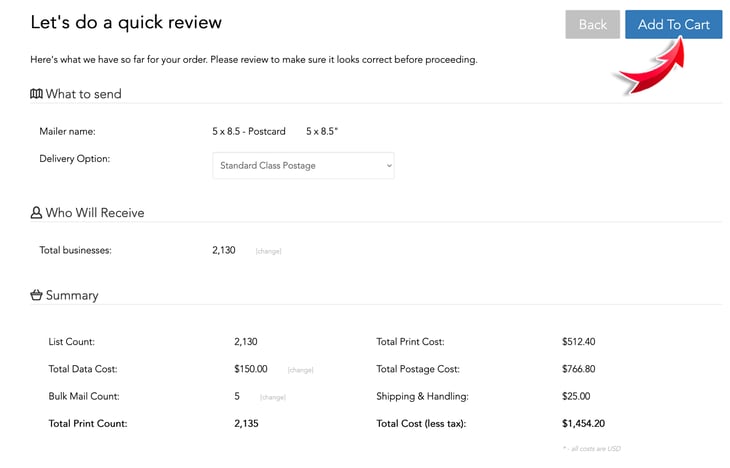Click the 5 x 8.5 - Postcard mailer name
Viewport: 730px width, 468px height.
click(x=248, y=132)
